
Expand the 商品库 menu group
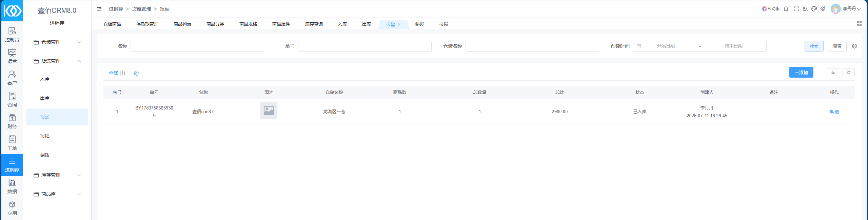pos(57,194)
